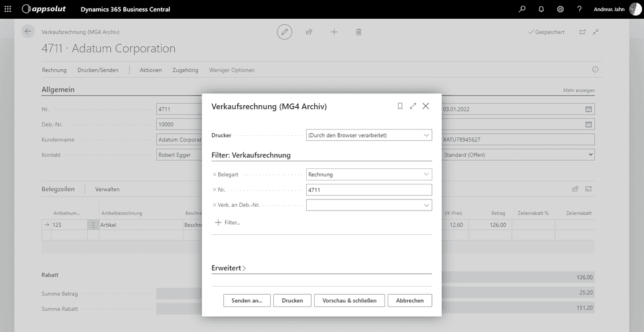Click the Drucken button
Screen dimensions: 644x332
point(292,300)
